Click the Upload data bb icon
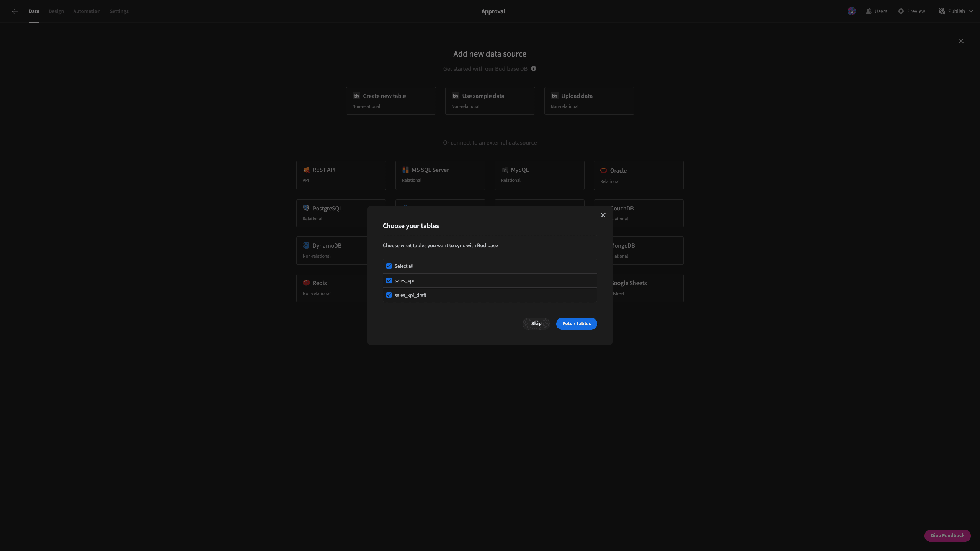980x551 pixels. (555, 96)
